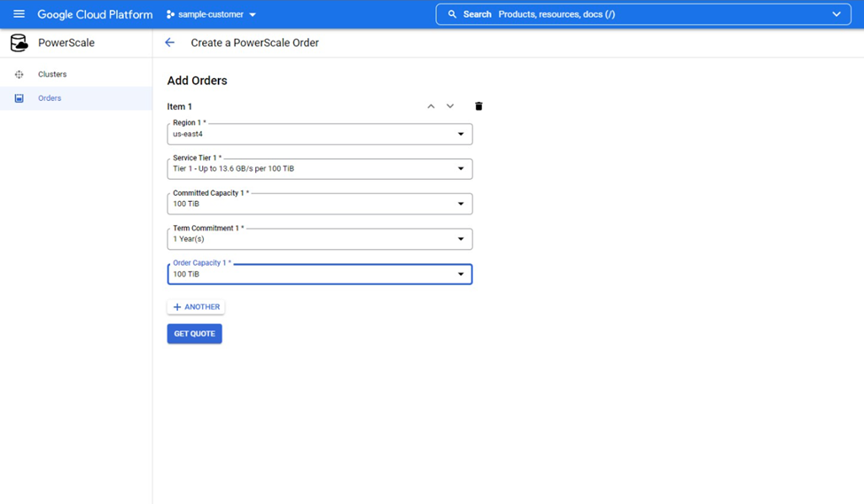864x504 pixels.
Task: Click the Get Quote button
Action: [194, 334]
